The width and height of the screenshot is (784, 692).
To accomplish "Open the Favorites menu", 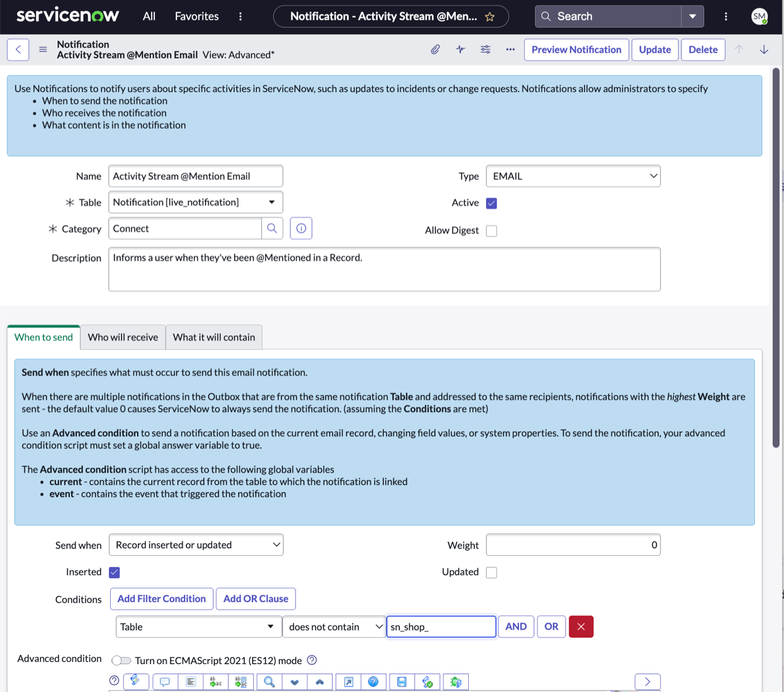I will [x=197, y=17].
